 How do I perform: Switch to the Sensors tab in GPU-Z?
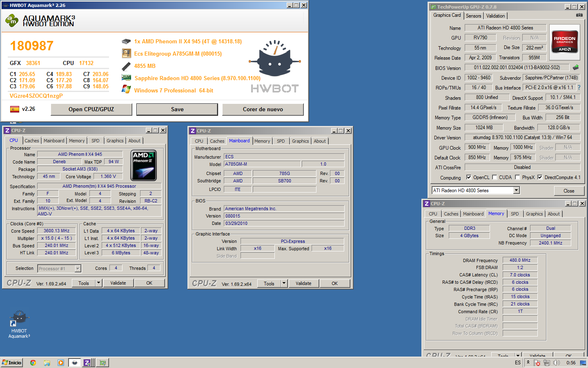tap(474, 16)
